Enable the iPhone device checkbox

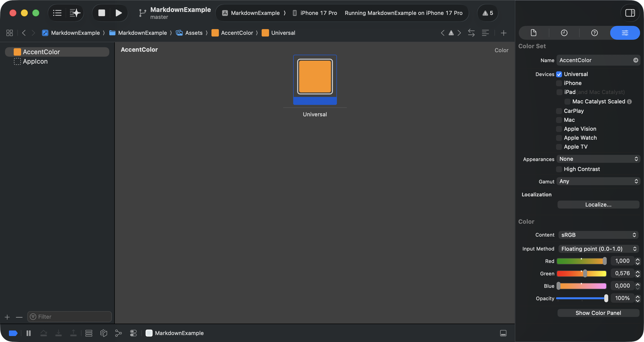point(559,83)
